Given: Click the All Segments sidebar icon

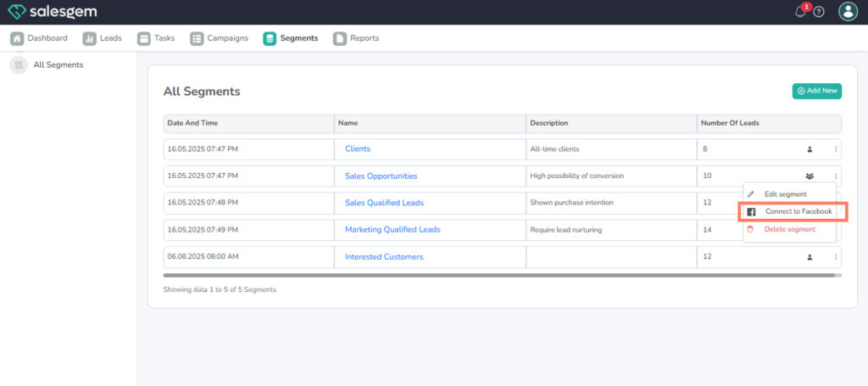Looking at the screenshot, I should point(18,65).
